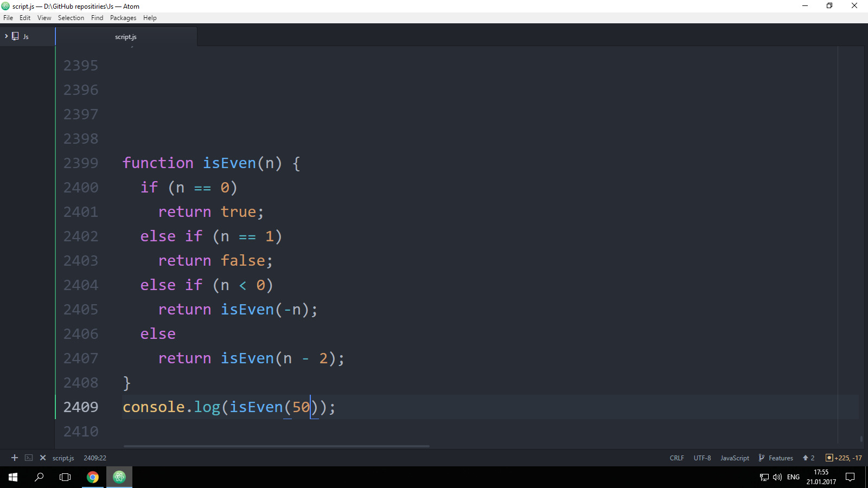This screenshot has height=488, width=868.
Task: Select the script.js editor tab
Action: (126, 37)
